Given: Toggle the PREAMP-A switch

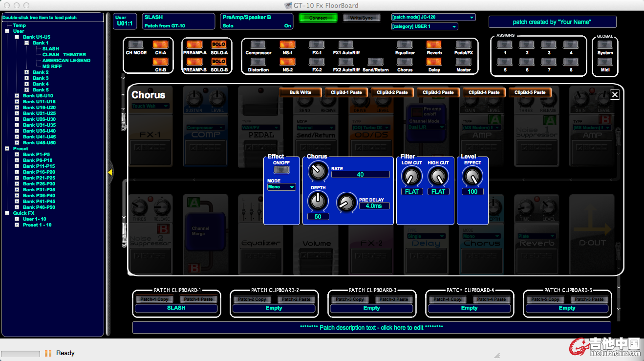Looking at the screenshot, I should 194,45.
